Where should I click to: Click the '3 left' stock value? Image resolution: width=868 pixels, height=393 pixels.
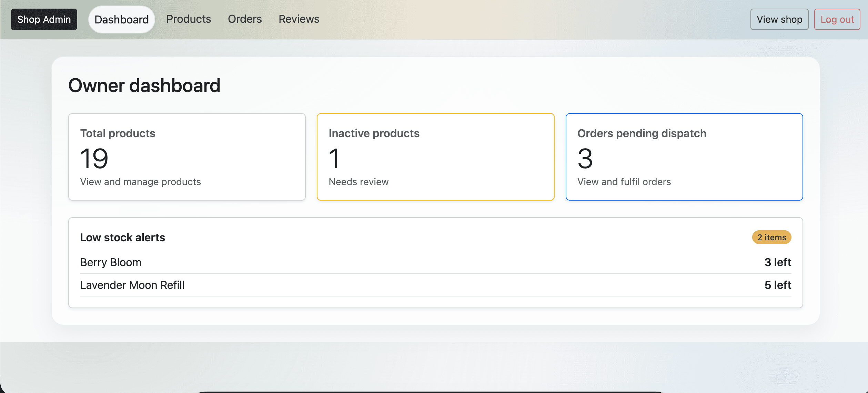778,262
